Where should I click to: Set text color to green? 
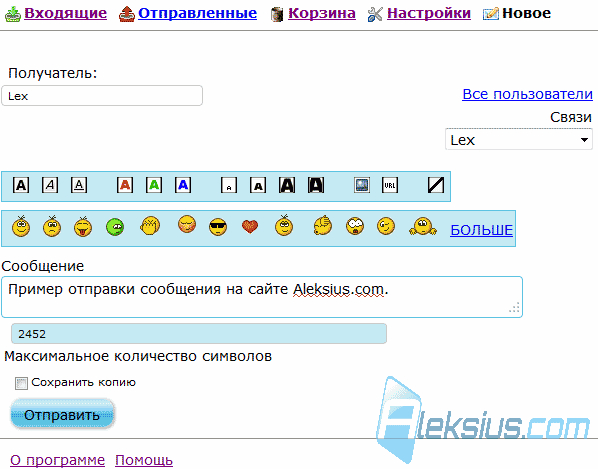tap(154, 185)
